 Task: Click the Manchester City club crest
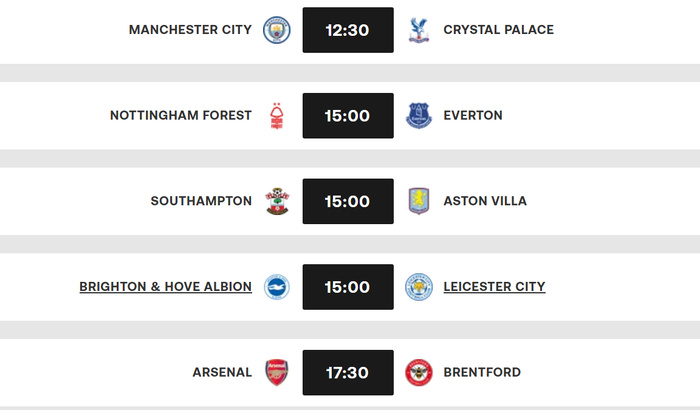(x=276, y=30)
